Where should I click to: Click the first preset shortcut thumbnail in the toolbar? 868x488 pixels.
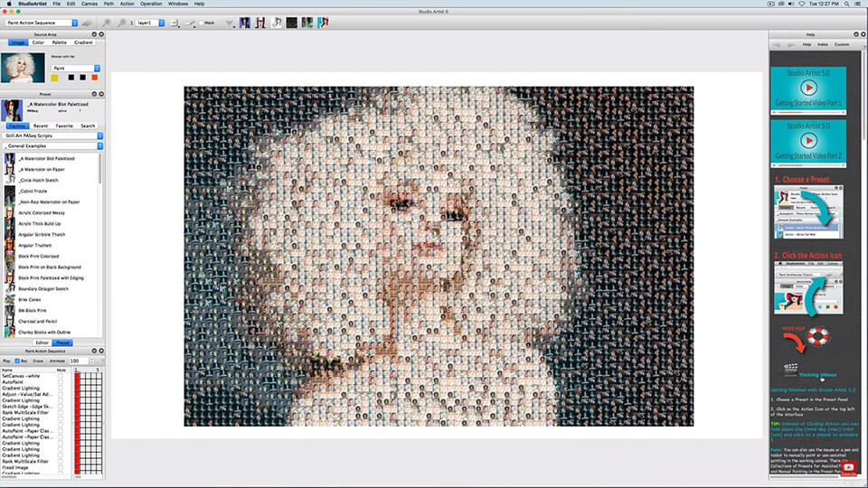245,23
